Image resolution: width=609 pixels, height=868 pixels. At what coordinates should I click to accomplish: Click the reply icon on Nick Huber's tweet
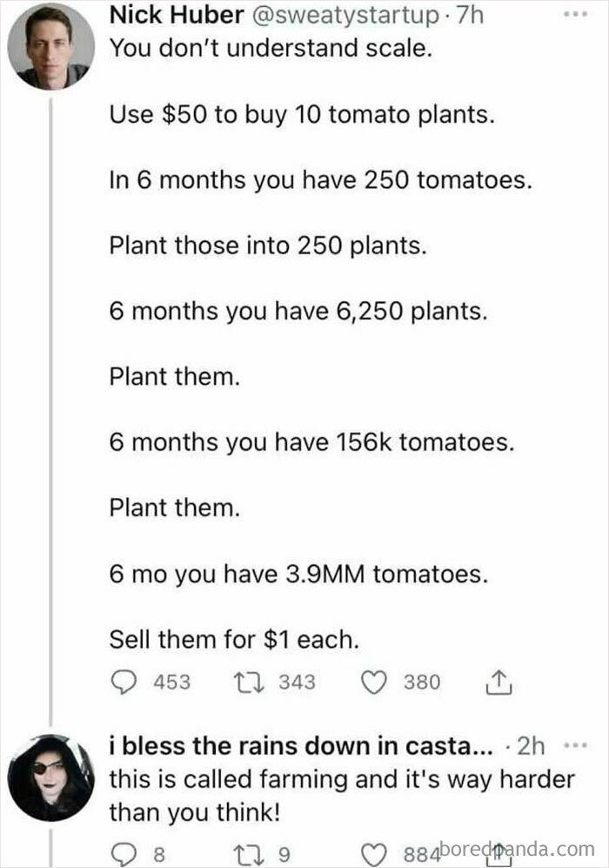[x=123, y=683]
